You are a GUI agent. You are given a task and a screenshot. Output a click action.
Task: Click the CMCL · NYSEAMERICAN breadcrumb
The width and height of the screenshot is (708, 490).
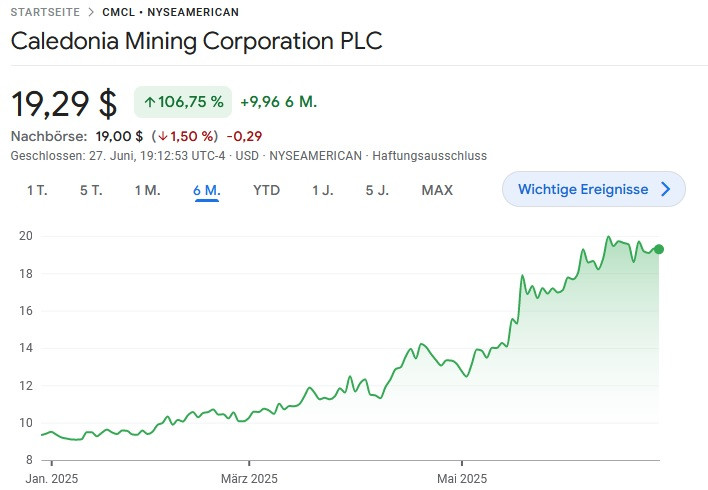point(170,12)
